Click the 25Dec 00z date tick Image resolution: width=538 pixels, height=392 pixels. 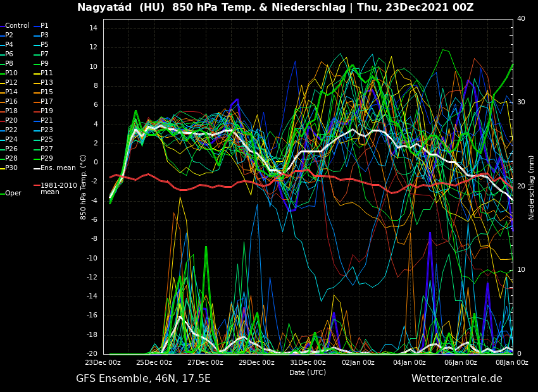(x=154, y=362)
